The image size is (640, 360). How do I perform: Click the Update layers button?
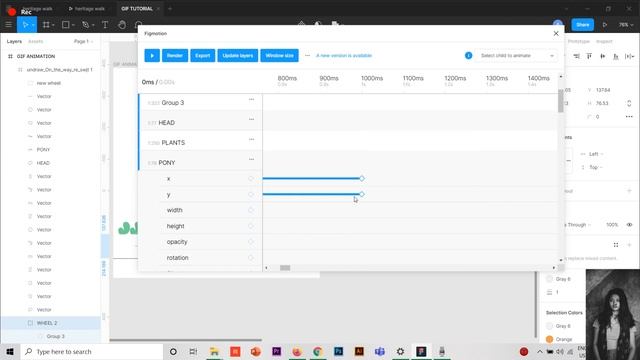pos(238,56)
